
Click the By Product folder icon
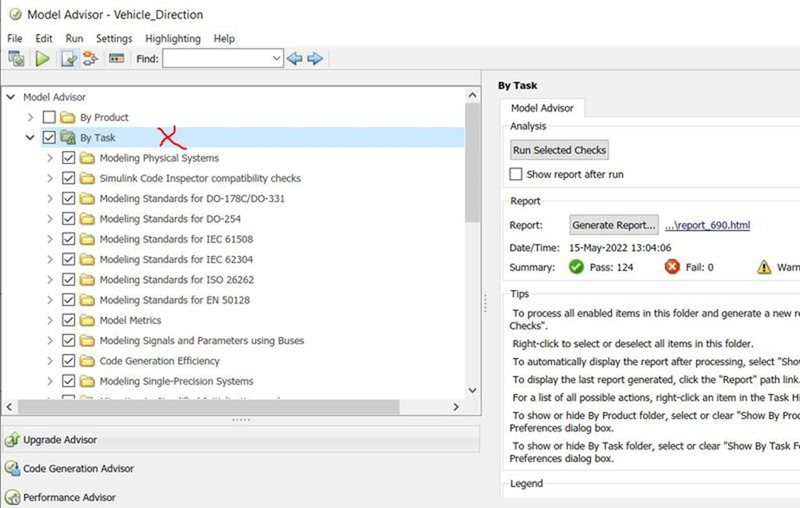pos(67,118)
